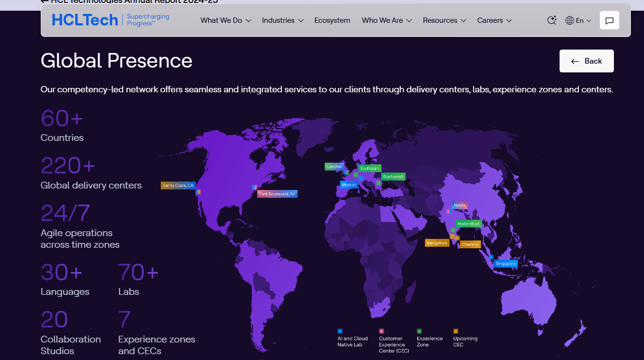The image size is (644, 360).
Task: Select the Santa Clara, CA map label
Action: 178,185
